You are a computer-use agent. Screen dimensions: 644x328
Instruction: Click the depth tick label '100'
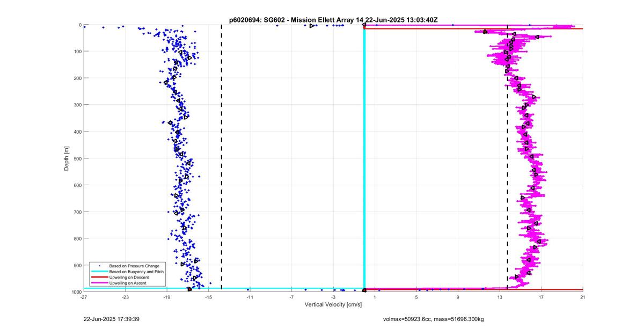click(77, 52)
